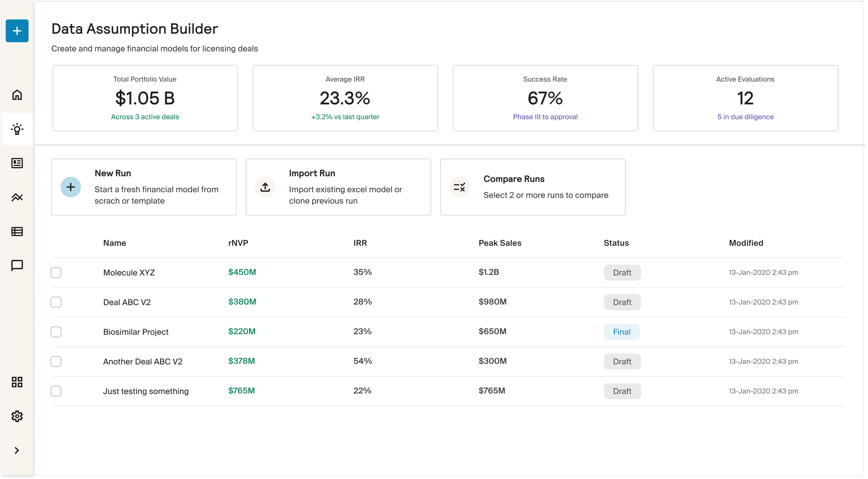Open Compare Runs card

[533, 187]
